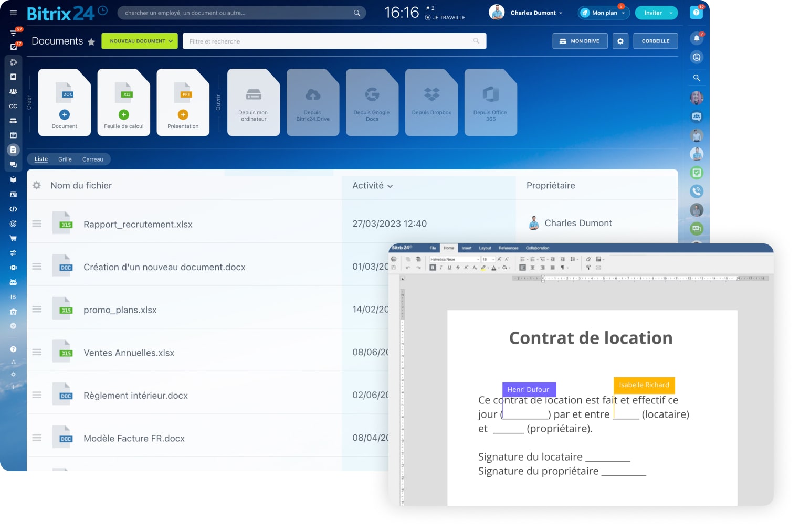Open the Helvetica Neue font dropdown

pos(455,259)
